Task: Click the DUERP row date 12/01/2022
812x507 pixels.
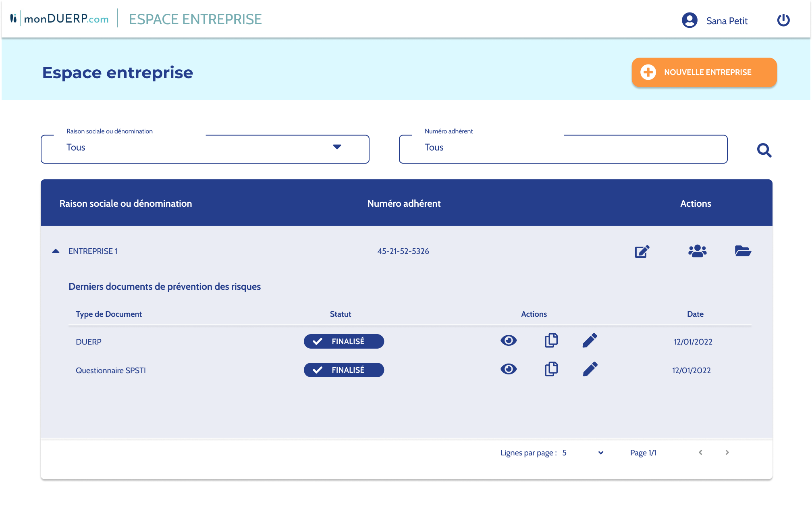Action: [693, 342]
